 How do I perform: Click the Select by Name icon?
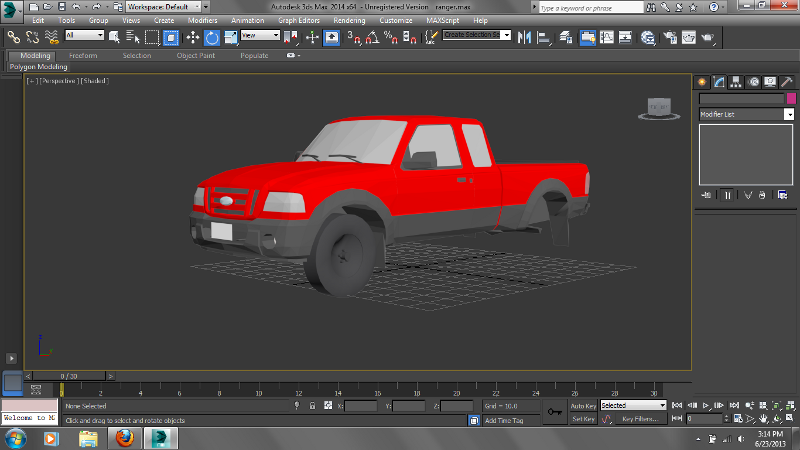coord(132,37)
